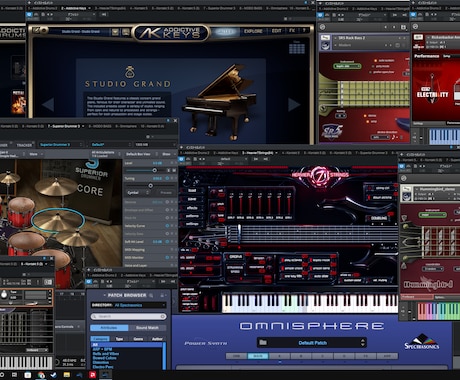Open the Default preset dropdown in Superior Drummer

(x=111, y=145)
